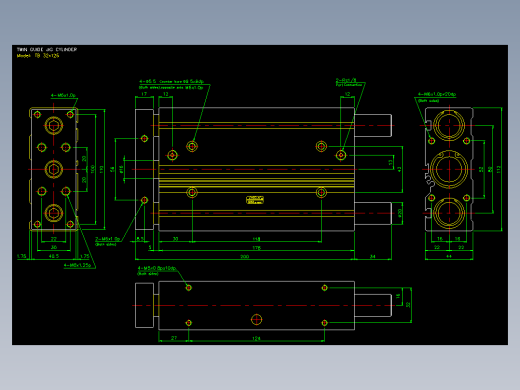This screenshot has width=520, height=390.
Task: Click the 2-M5x1.0p thread annotation
Action: [x=107, y=239]
